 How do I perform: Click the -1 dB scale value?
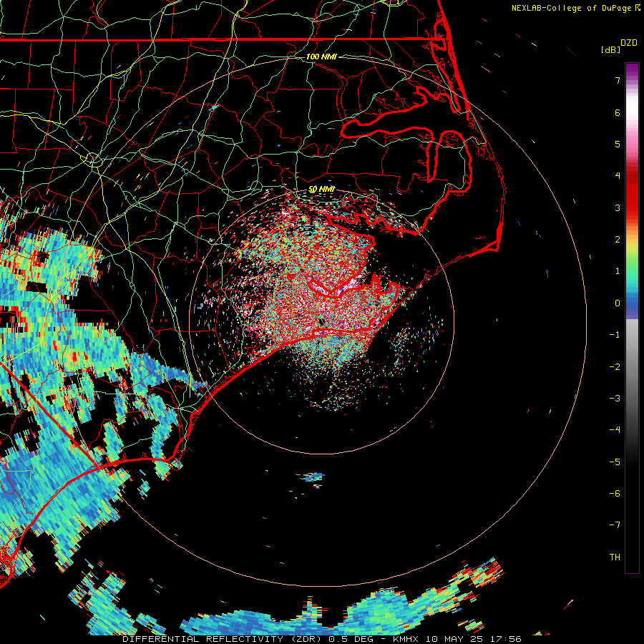[x=615, y=335]
